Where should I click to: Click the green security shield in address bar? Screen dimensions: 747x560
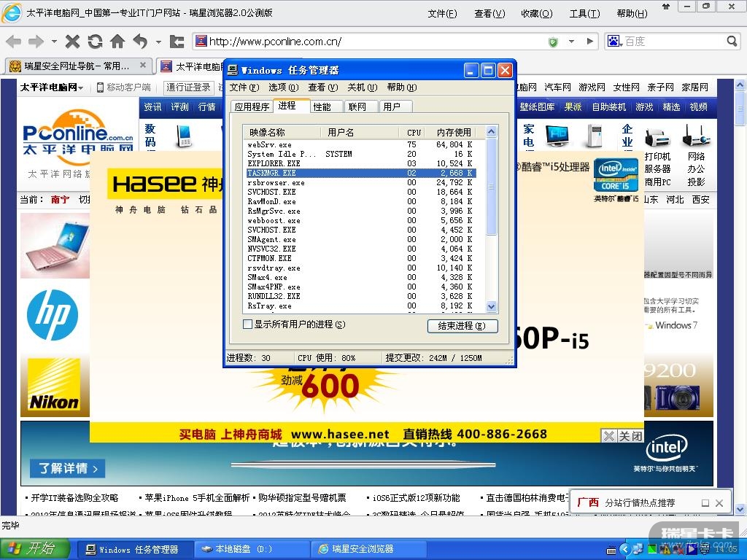[553, 42]
